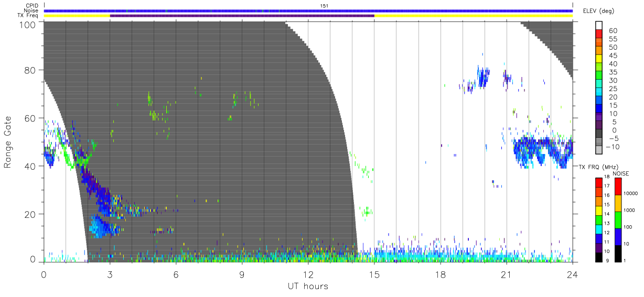
Task: Select the black bottom segment of NOISE color bar
Action: (x=618, y=253)
